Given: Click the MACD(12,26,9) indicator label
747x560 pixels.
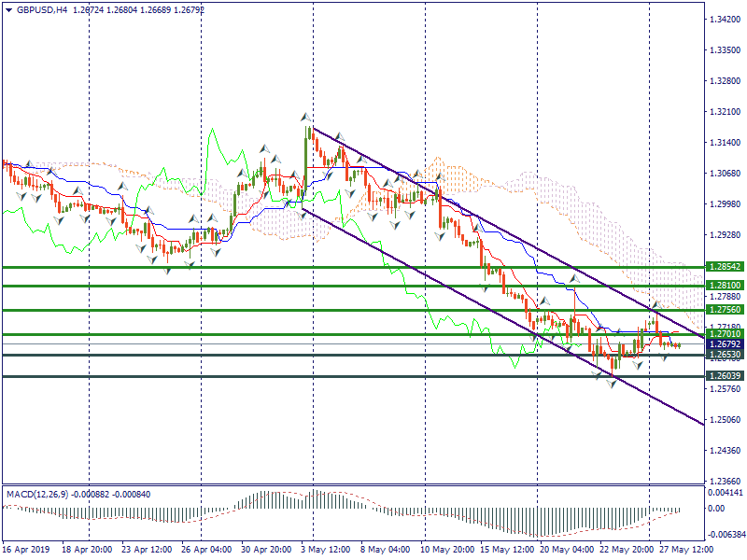Looking at the screenshot, I should click(39, 493).
